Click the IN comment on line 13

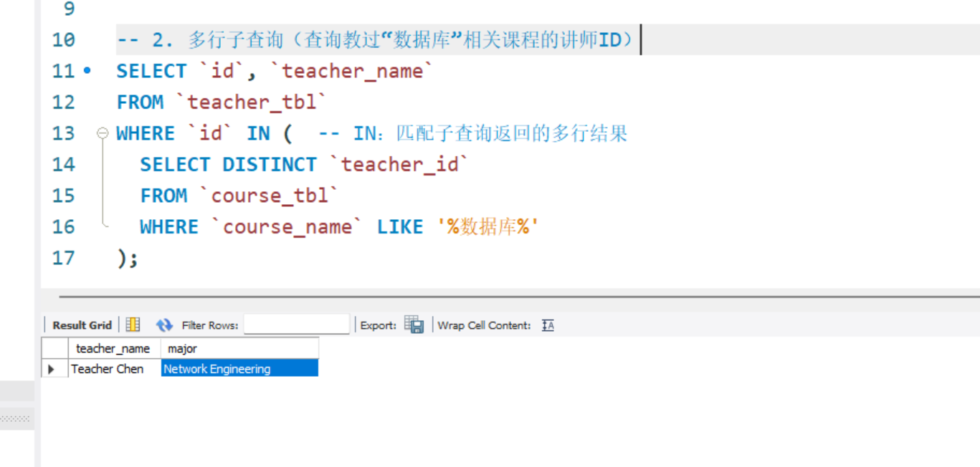tap(473, 133)
